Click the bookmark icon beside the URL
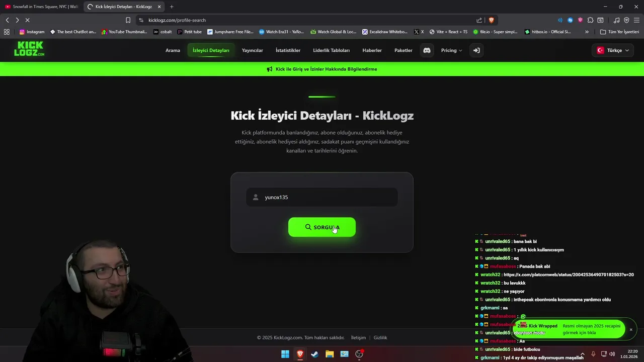The height and width of the screenshot is (362, 644). [x=128, y=20]
